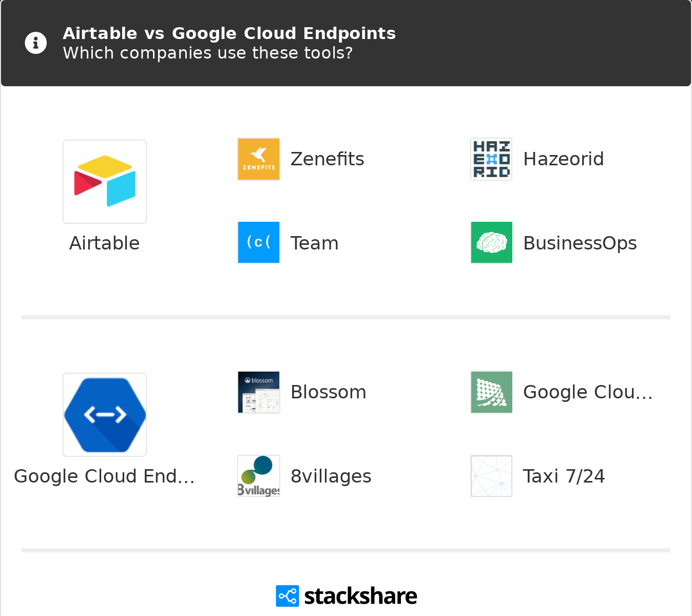692x616 pixels.
Task: Click the Airtable logo icon
Action: [x=105, y=182]
